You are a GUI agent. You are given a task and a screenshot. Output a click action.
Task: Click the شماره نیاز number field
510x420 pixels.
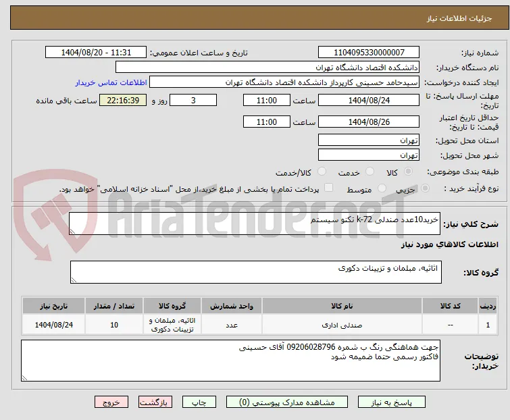coord(369,53)
